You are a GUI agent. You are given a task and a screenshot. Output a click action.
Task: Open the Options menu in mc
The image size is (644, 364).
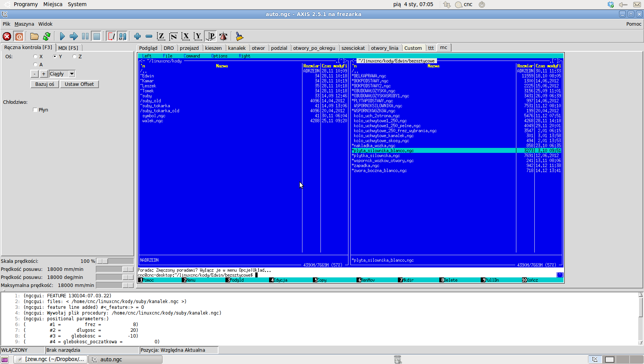[x=219, y=56]
